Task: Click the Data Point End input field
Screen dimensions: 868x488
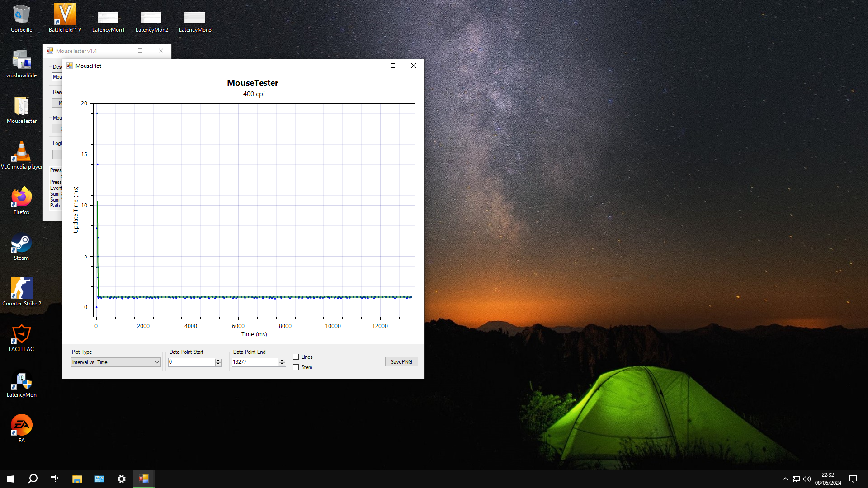Action: coord(255,362)
